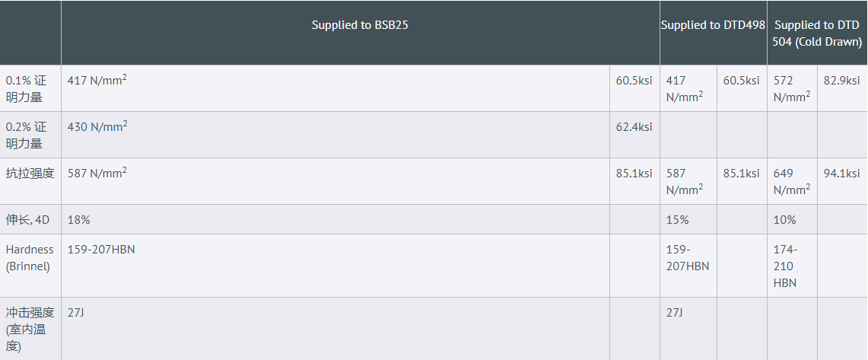Select the Hardness (Brinnel) row label
868x360 pixels.
pyautogui.click(x=30, y=257)
